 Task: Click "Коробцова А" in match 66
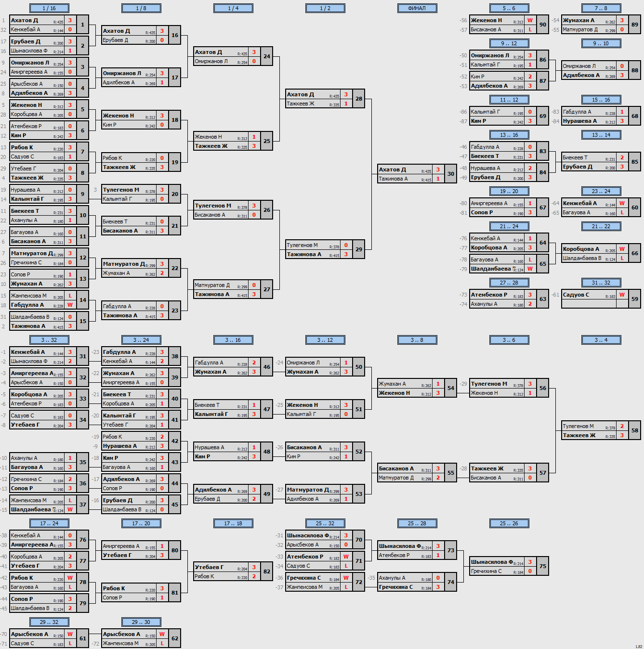coord(581,249)
